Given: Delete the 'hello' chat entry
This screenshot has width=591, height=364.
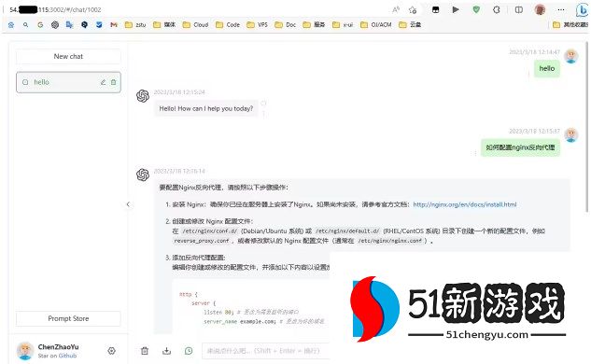Looking at the screenshot, I should (114, 82).
